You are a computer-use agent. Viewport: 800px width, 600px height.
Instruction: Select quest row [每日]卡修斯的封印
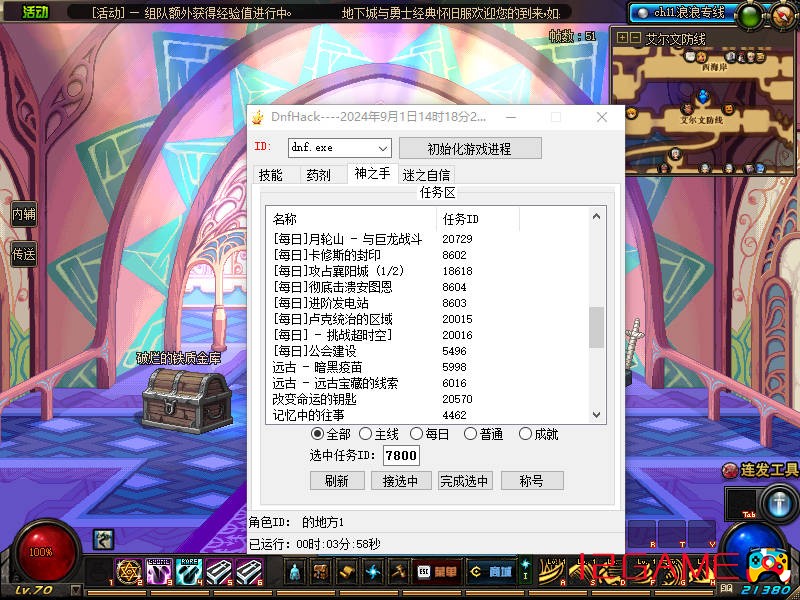(428, 255)
